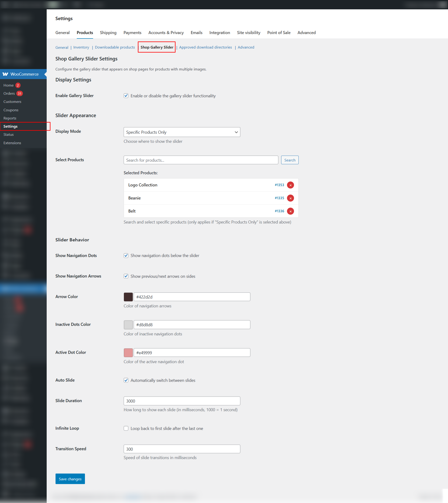This screenshot has width=448, height=503.
Task: Click the Active Dot Color swatch
Action: tap(128, 353)
